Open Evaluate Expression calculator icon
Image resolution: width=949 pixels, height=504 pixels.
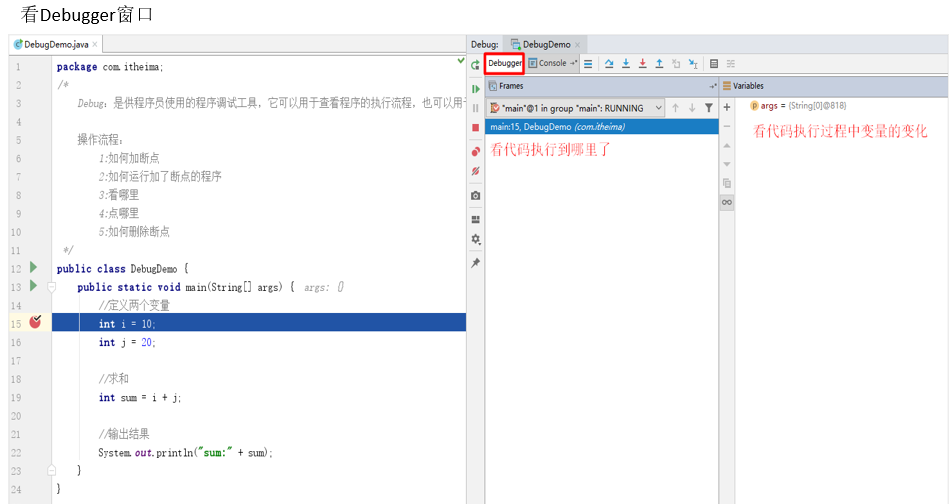tap(714, 64)
